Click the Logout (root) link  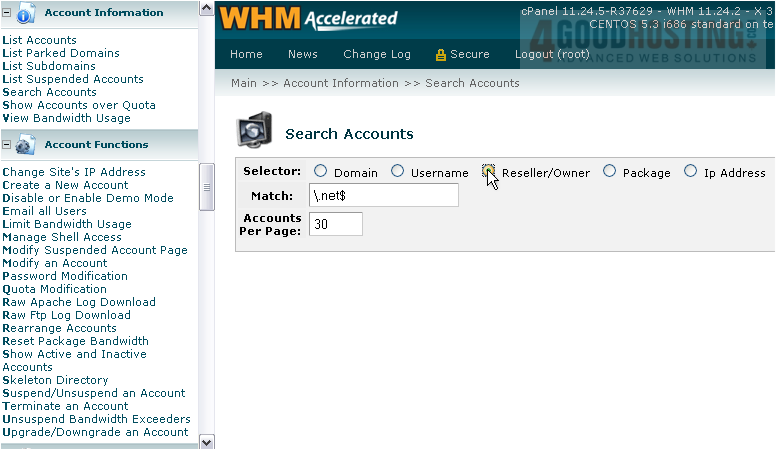(552, 55)
